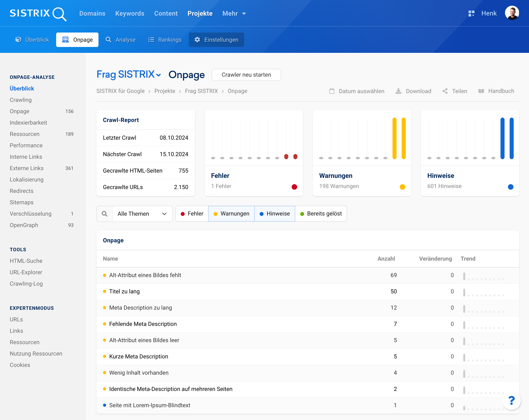Open the Alle Themen dropdown

tap(142, 214)
